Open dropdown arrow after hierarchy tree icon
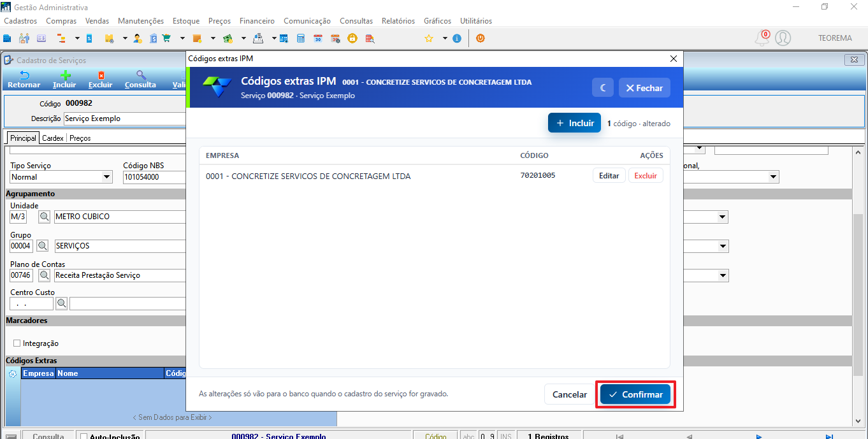 pos(77,38)
